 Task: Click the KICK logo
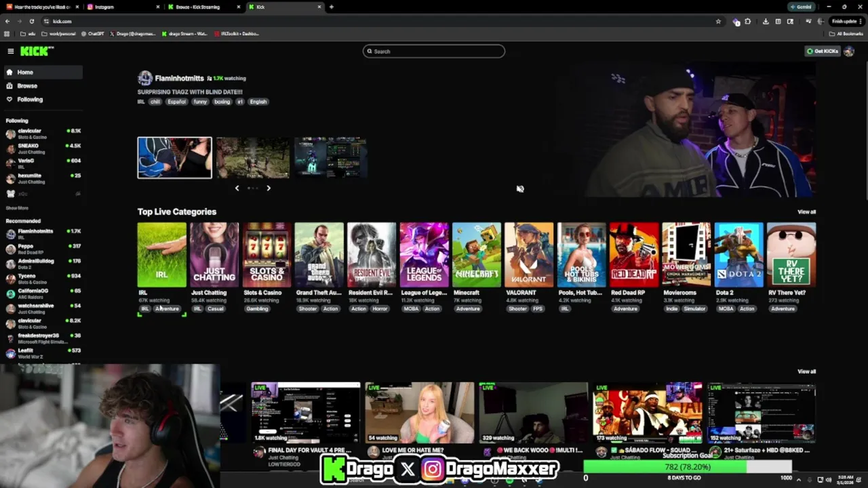tap(37, 51)
